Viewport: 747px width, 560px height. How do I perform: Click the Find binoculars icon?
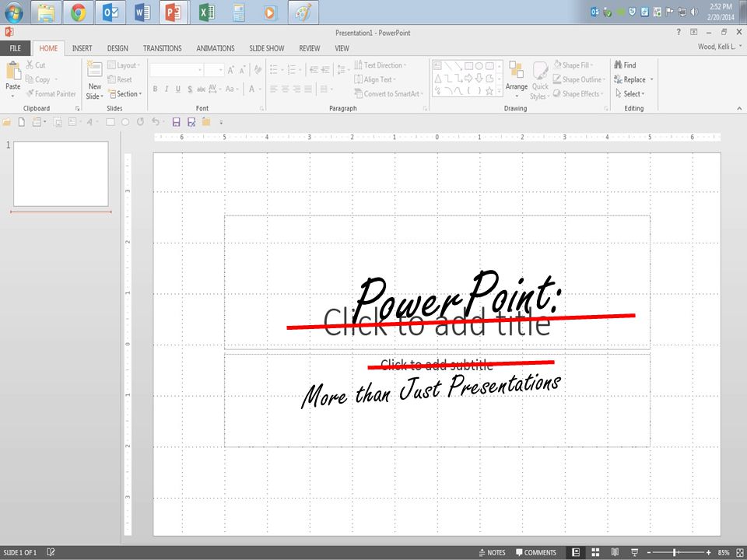pyautogui.click(x=619, y=65)
